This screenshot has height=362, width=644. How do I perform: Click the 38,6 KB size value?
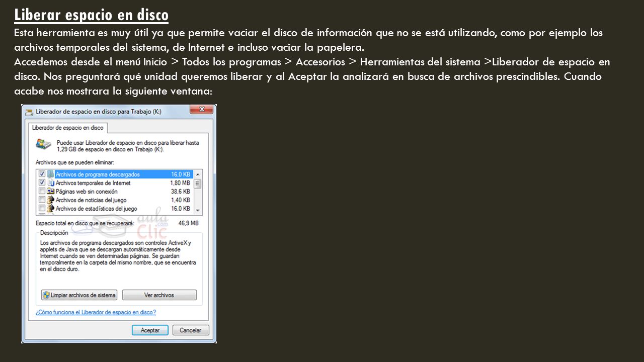[x=180, y=192]
